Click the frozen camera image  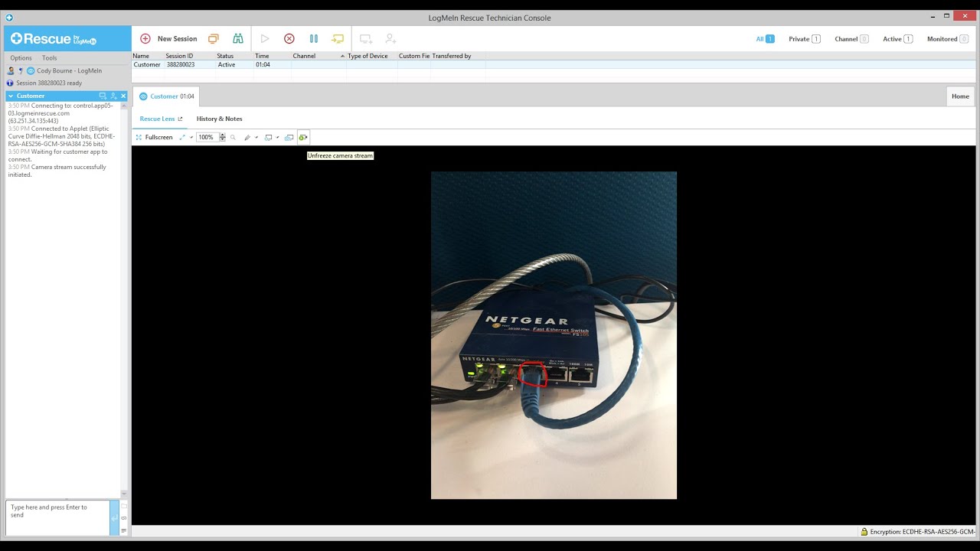pyautogui.click(x=554, y=335)
